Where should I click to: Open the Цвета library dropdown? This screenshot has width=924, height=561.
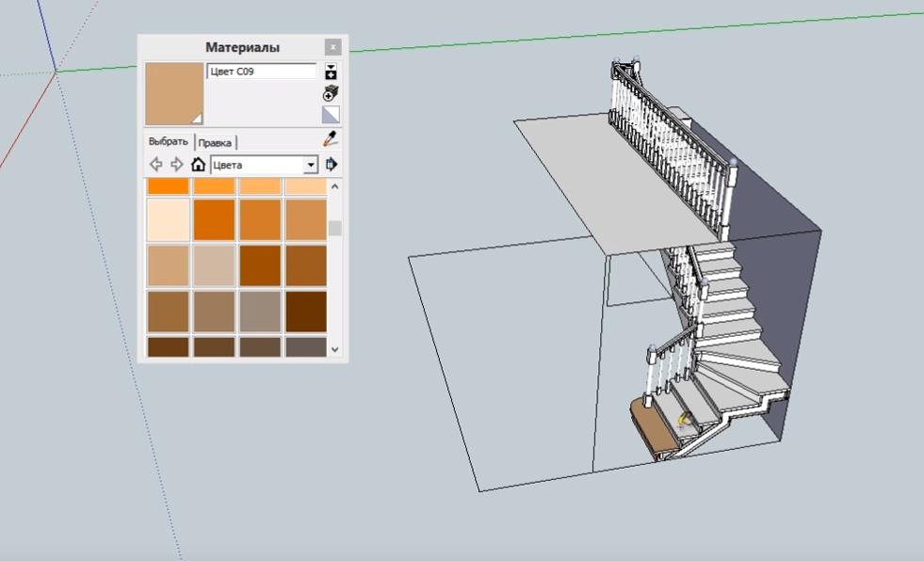click(x=264, y=165)
